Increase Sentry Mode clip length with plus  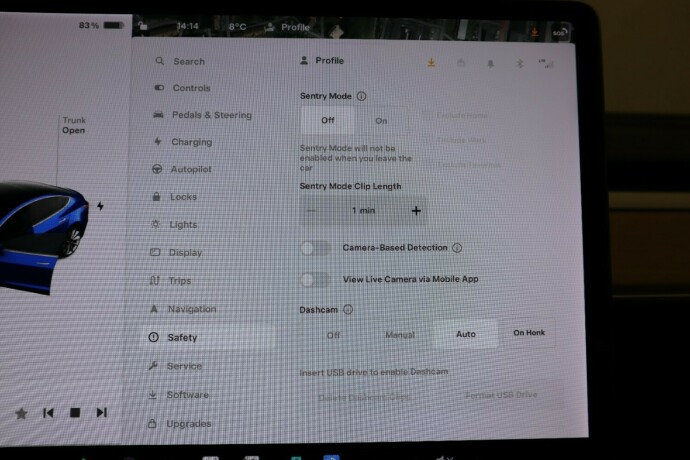pyautogui.click(x=416, y=211)
